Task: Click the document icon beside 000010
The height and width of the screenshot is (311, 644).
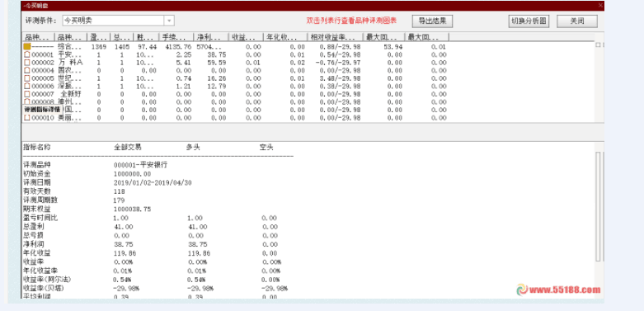Action: [x=27, y=117]
